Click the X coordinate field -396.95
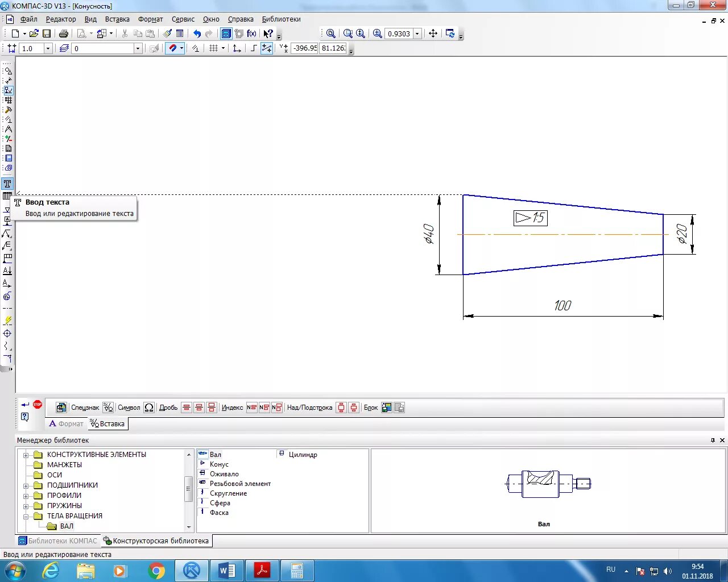The image size is (728, 582). tap(304, 48)
